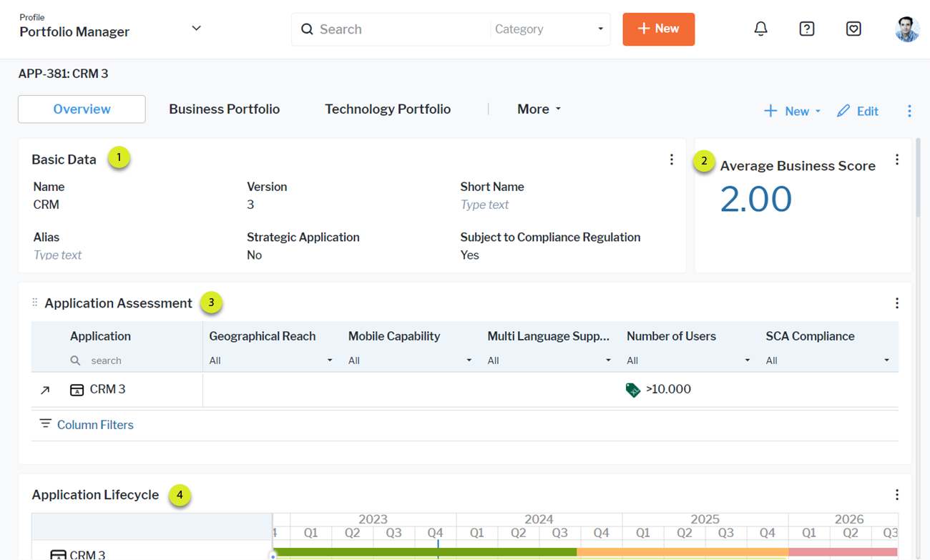Open the user profile avatar

coord(906,29)
